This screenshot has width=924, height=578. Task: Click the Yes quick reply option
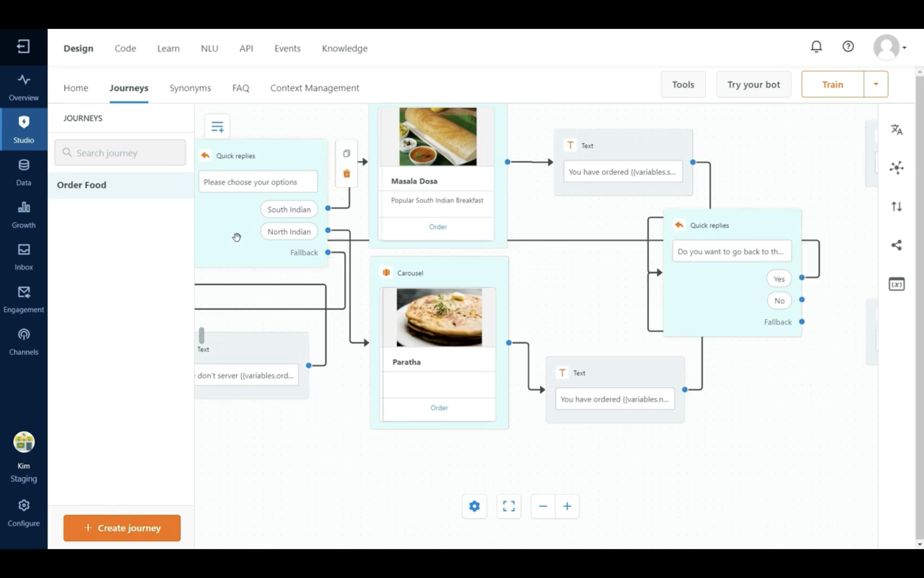(x=779, y=279)
